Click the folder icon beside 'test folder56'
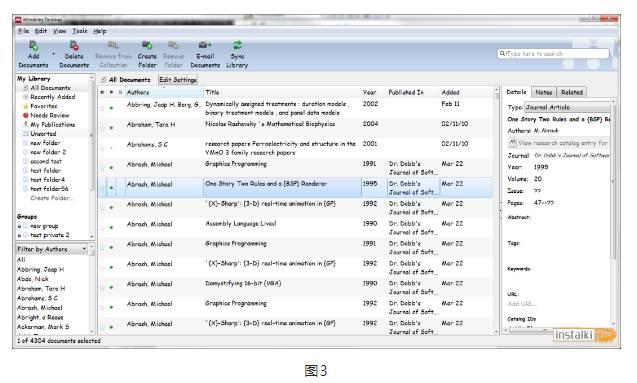 click(x=26, y=189)
